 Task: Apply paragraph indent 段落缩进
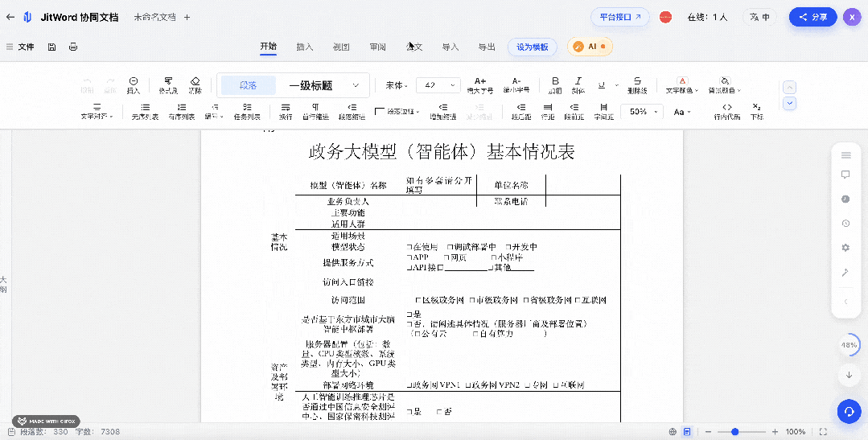pos(352,111)
